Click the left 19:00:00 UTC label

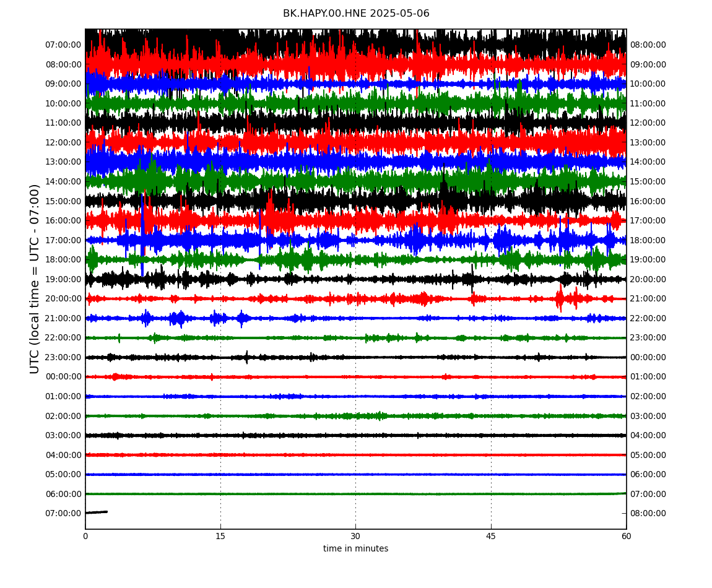[x=63, y=279]
